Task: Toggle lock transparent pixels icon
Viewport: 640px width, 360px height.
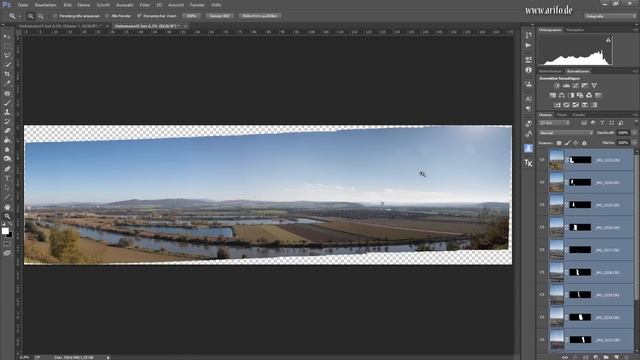Action: point(559,143)
